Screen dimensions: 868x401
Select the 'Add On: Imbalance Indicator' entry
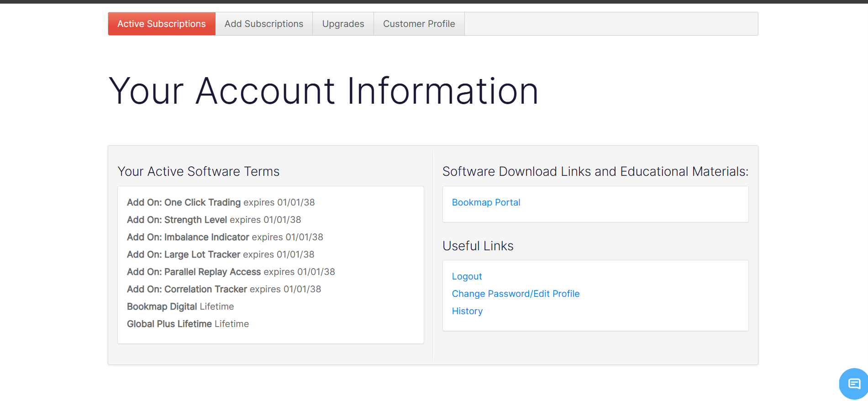coord(225,237)
